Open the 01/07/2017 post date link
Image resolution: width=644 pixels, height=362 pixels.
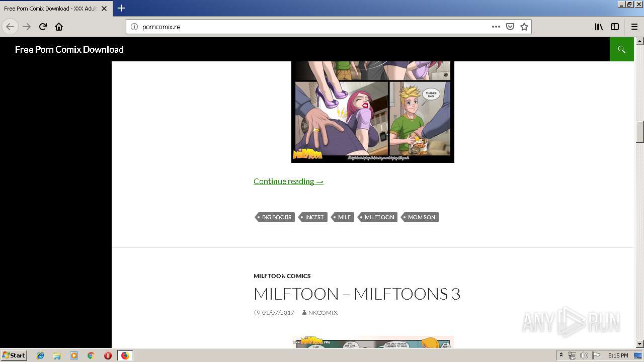point(278,313)
